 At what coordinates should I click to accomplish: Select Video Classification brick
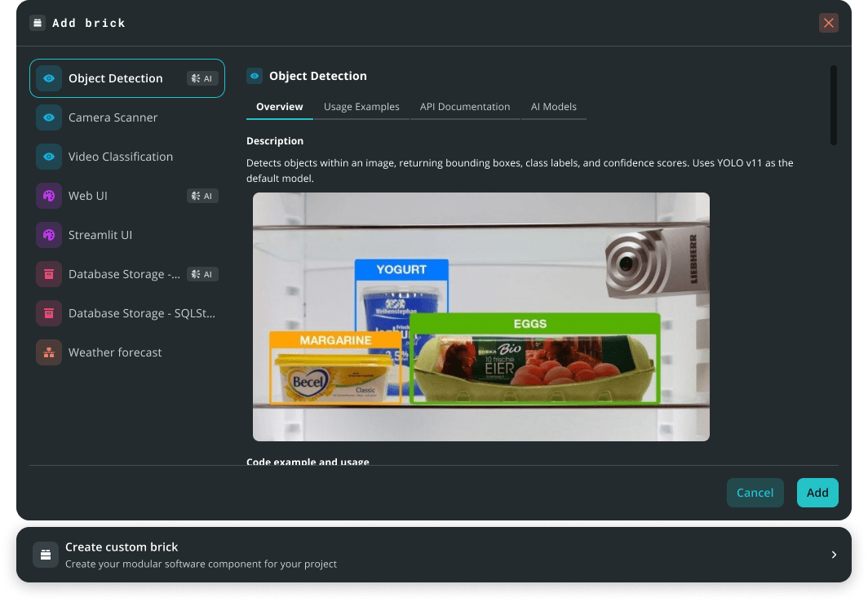tap(127, 157)
